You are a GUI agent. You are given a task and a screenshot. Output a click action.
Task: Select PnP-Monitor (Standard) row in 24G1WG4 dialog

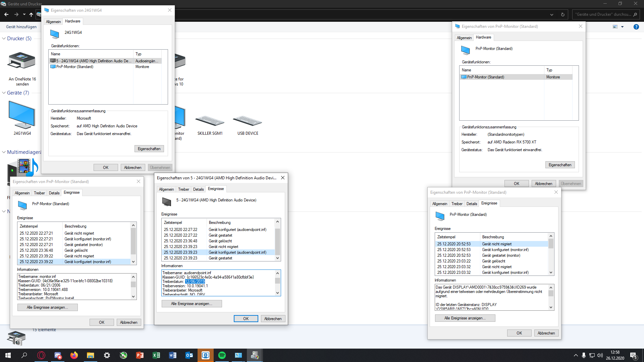tap(105, 67)
